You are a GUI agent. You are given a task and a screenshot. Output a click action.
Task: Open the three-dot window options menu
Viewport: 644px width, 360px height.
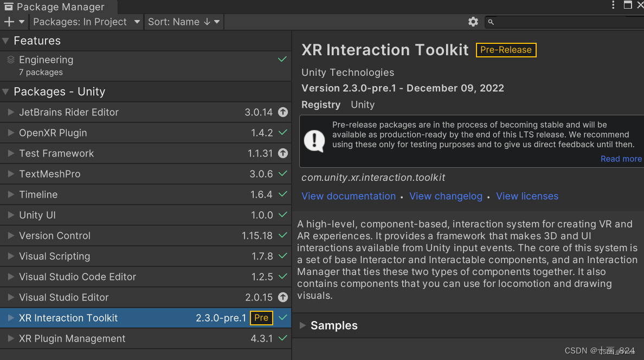[x=613, y=5]
